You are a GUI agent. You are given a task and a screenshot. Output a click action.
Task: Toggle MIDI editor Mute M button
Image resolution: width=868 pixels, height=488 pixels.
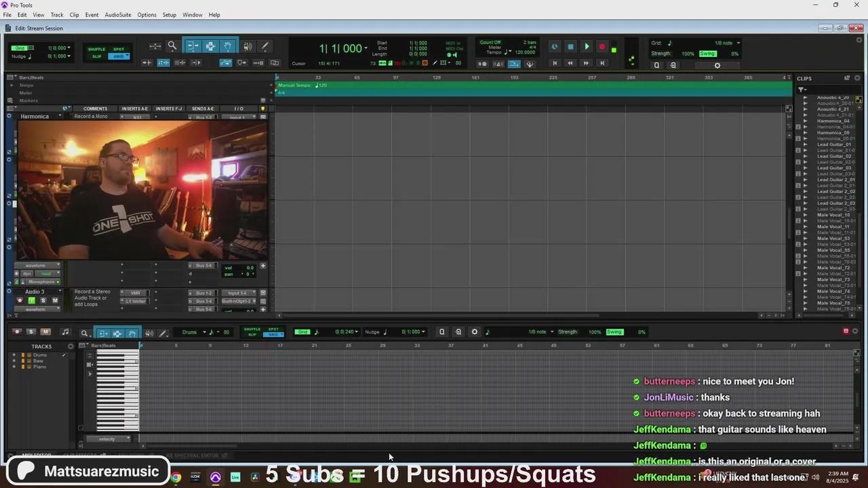(45, 331)
